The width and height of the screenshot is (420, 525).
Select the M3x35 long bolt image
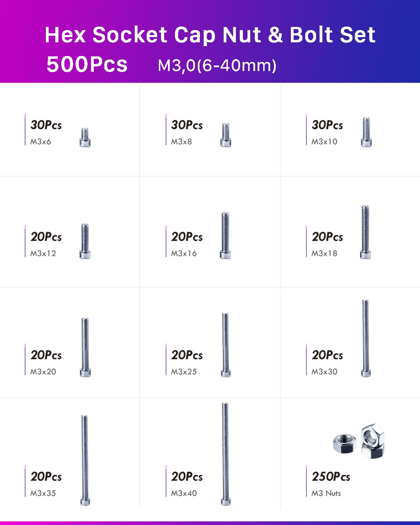click(x=85, y=460)
